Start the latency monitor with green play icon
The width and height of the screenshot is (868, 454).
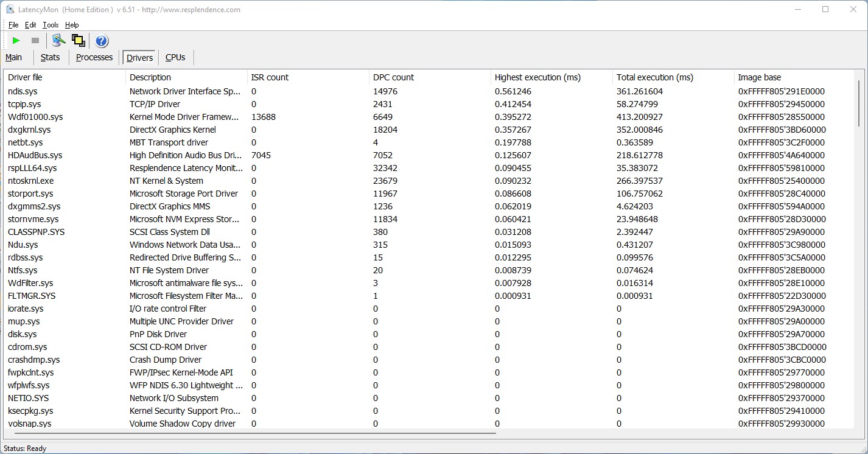pyautogui.click(x=16, y=41)
